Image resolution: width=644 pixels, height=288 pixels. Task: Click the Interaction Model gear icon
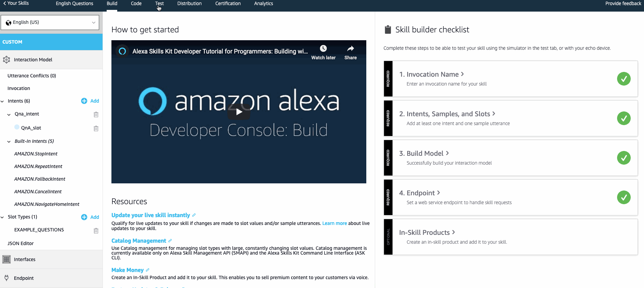click(6, 60)
